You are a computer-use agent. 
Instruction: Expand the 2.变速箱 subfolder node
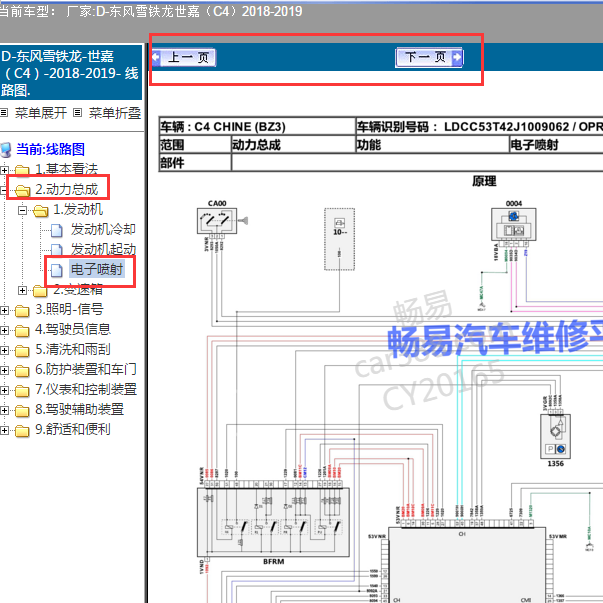(22, 290)
